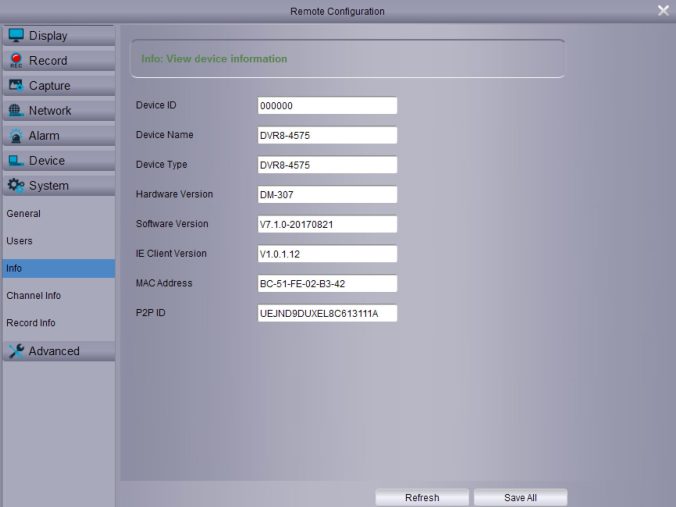This screenshot has height=507, width=676.
Task: Expand the Advanced section
Action: tap(58, 351)
